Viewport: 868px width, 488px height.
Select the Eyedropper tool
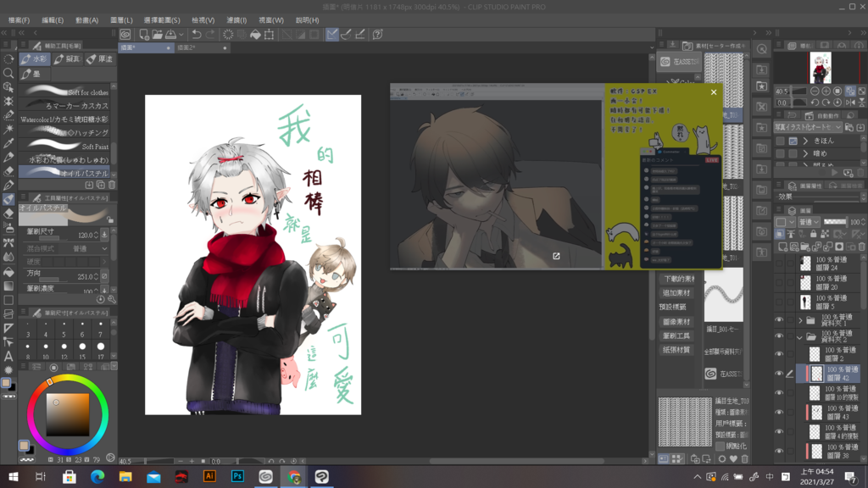pyautogui.click(x=8, y=143)
